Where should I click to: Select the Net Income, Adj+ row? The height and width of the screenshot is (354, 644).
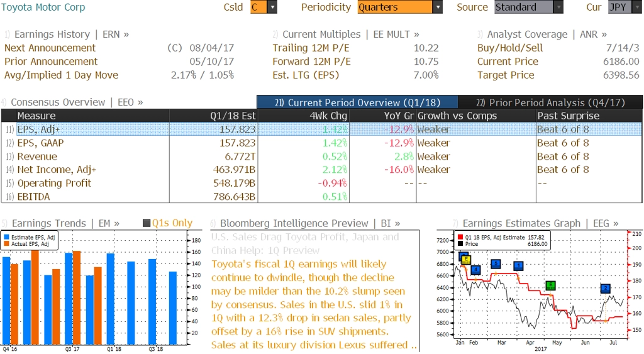pyautogui.click(x=321, y=170)
